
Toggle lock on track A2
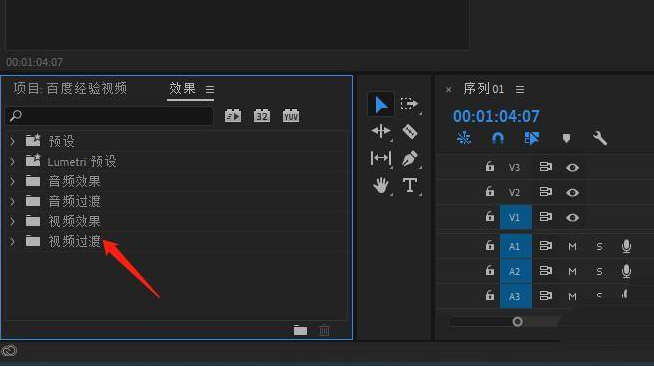(x=490, y=271)
